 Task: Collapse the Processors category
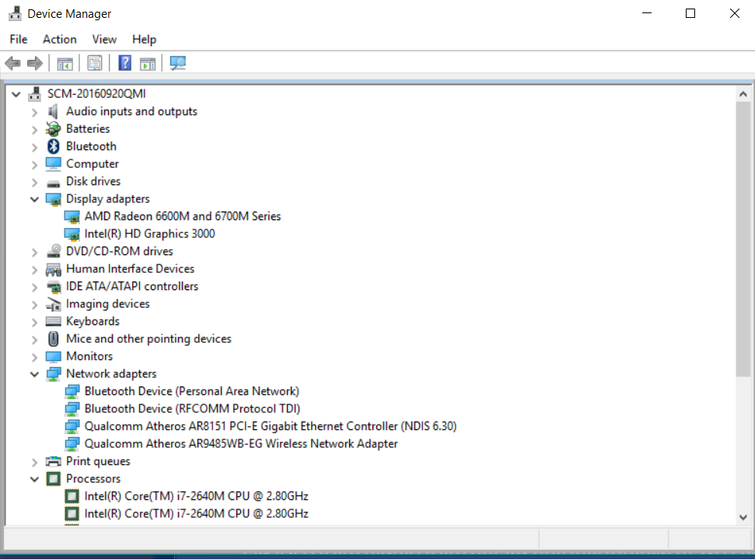tap(34, 479)
